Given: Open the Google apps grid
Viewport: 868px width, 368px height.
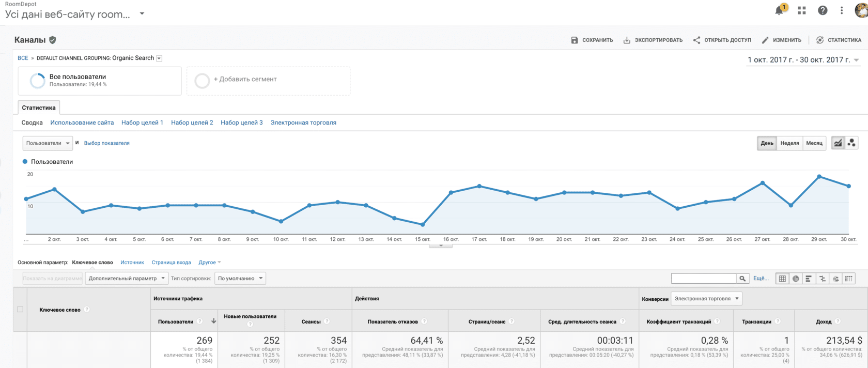Looking at the screenshot, I should tap(801, 10).
